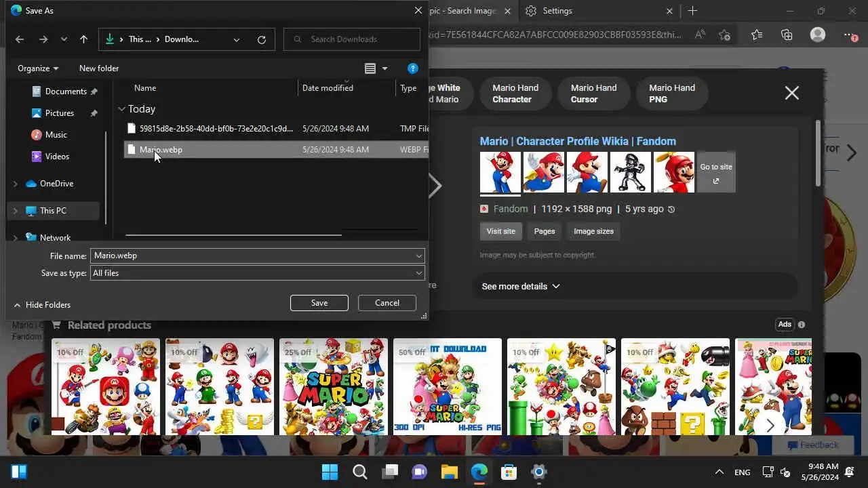Add page to favorites star icon

(x=724, y=35)
